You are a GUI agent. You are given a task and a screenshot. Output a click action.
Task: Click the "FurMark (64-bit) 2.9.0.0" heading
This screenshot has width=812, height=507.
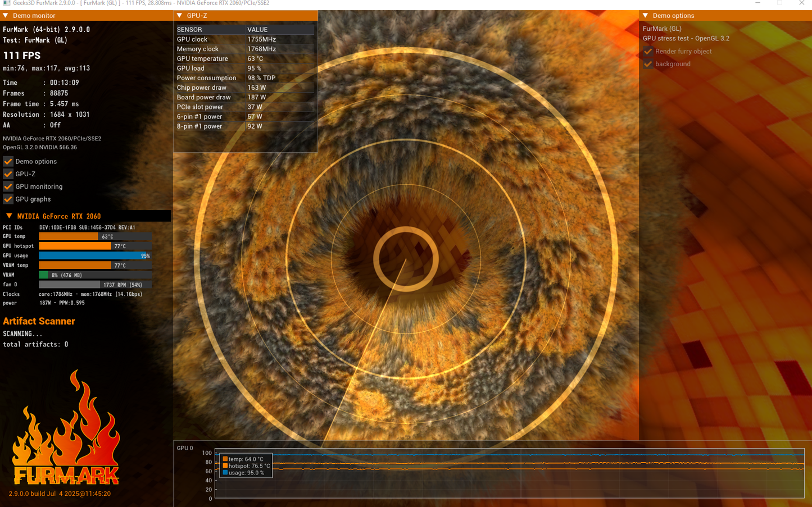click(47, 30)
